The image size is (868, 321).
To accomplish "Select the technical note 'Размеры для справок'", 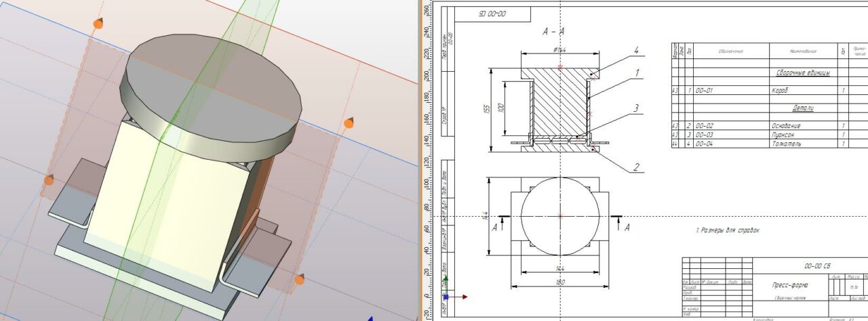I will [728, 230].
